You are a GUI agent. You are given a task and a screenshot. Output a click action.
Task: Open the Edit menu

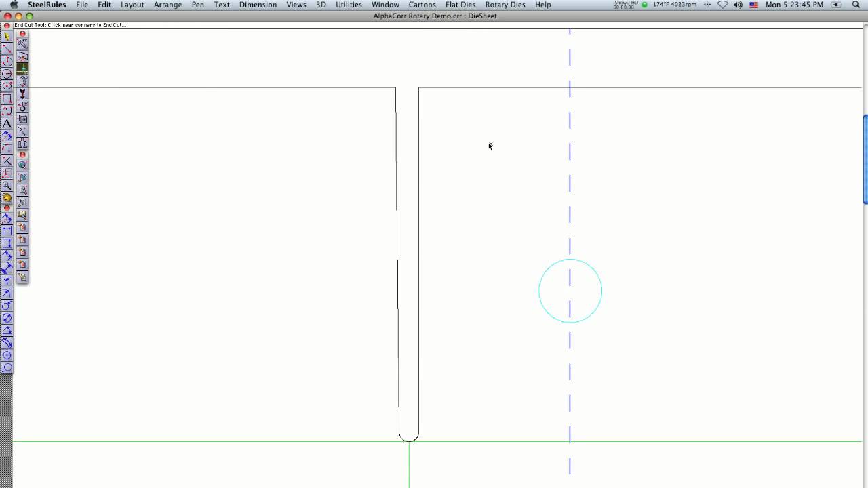click(104, 5)
